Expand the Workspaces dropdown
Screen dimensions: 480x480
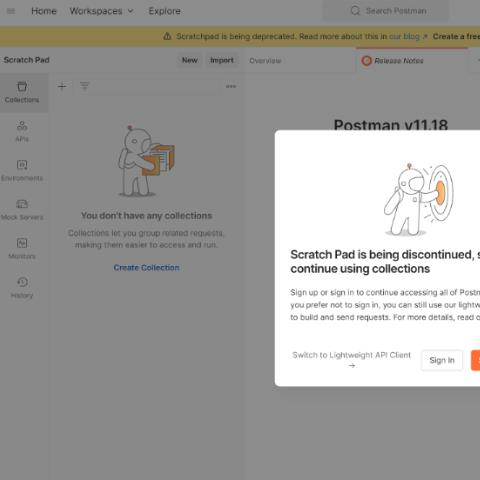pos(102,11)
